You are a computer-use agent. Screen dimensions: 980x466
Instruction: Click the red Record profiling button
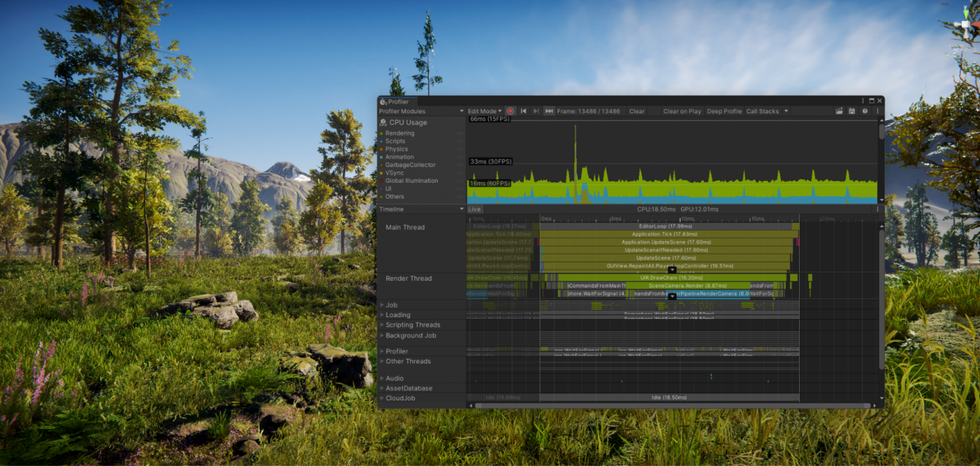[x=510, y=111]
